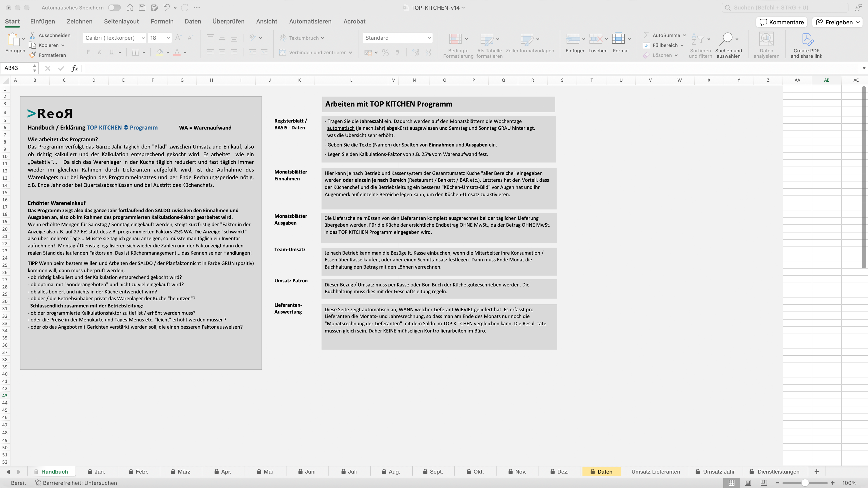Click the Redo arrow icon
The height and width of the screenshot is (488, 868).
[x=185, y=7]
